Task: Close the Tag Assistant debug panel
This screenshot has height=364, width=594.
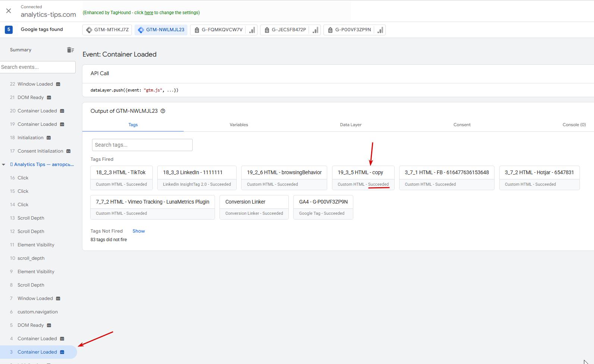Action: (x=9, y=11)
